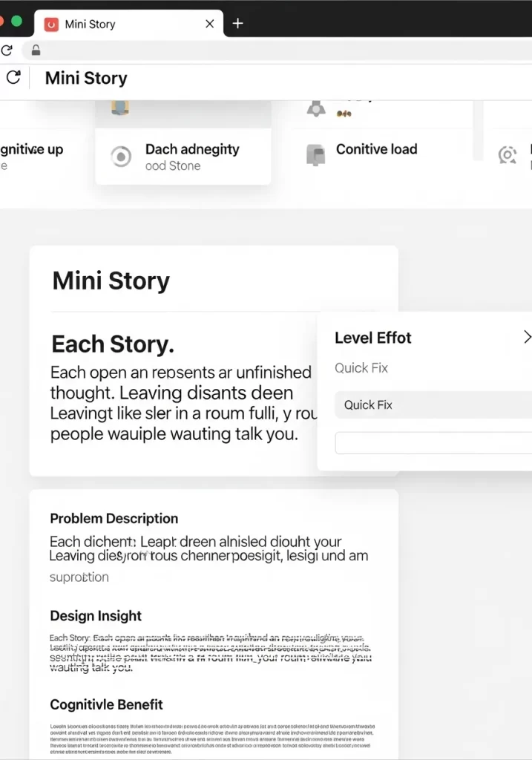This screenshot has width=532, height=760.
Task: Click the browser reload icon beside the address bar
Action: tap(7, 50)
